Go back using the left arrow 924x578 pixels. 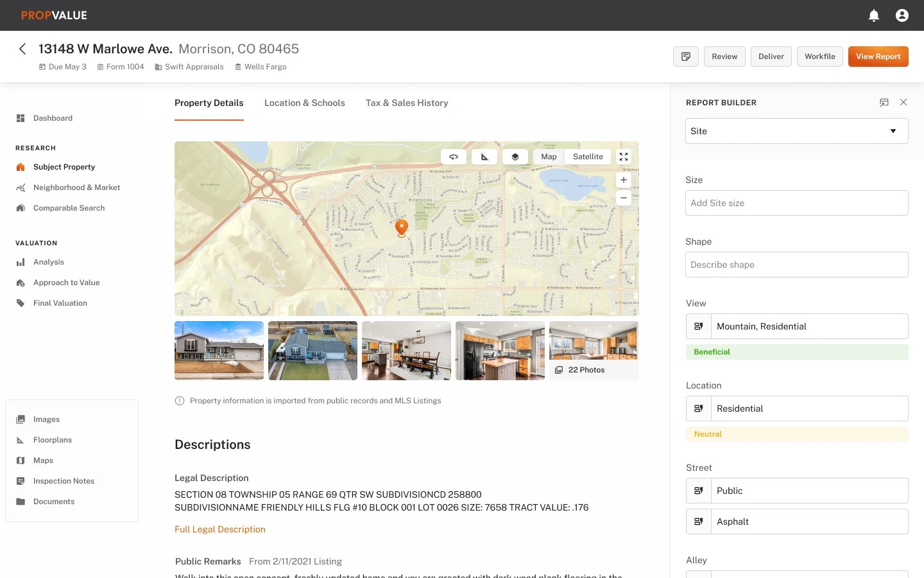coord(22,49)
